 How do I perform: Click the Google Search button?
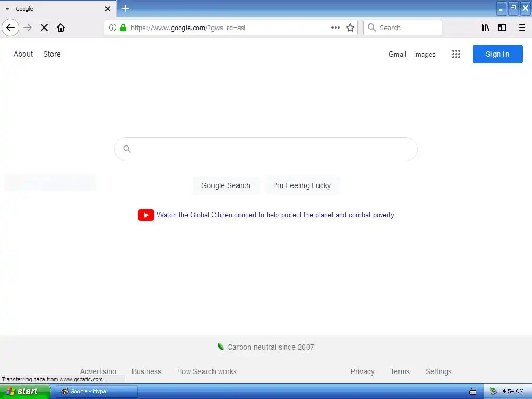(225, 185)
